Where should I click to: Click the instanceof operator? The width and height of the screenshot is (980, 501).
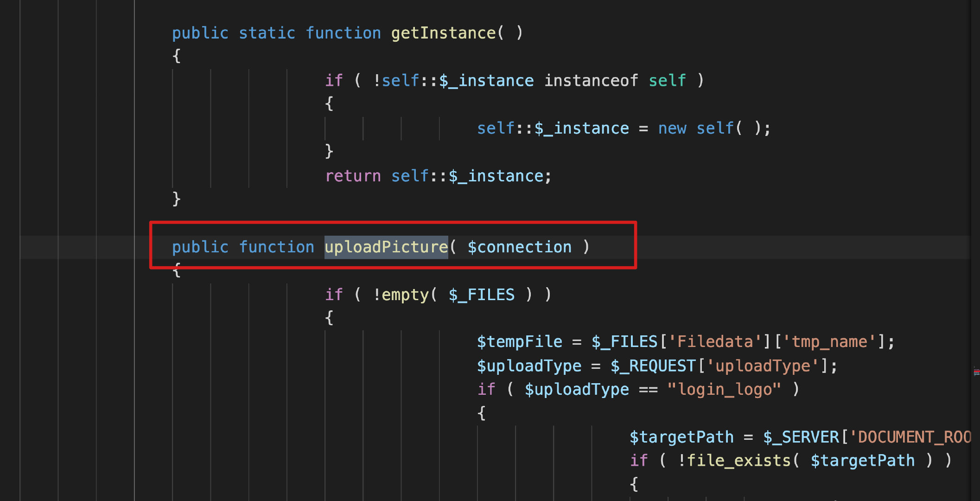(591, 81)
